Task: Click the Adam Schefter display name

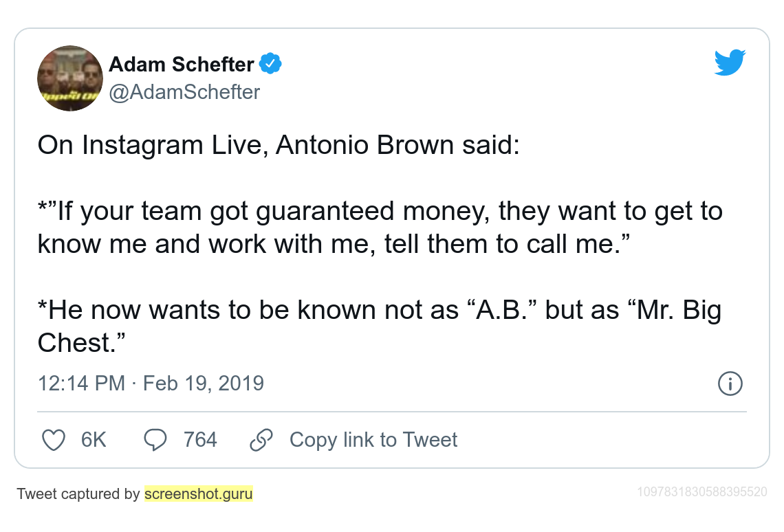Action: (x=182, y=65)
